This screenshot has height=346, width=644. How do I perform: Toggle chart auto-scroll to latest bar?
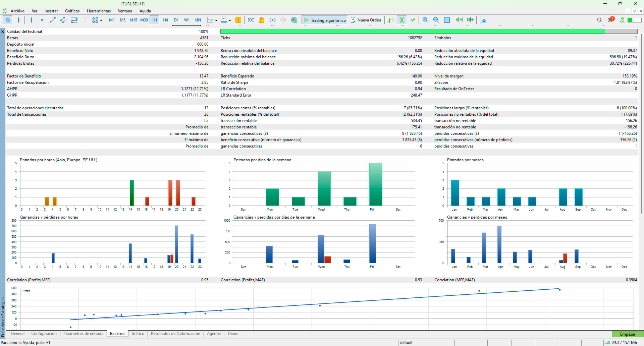click(459, 20)
